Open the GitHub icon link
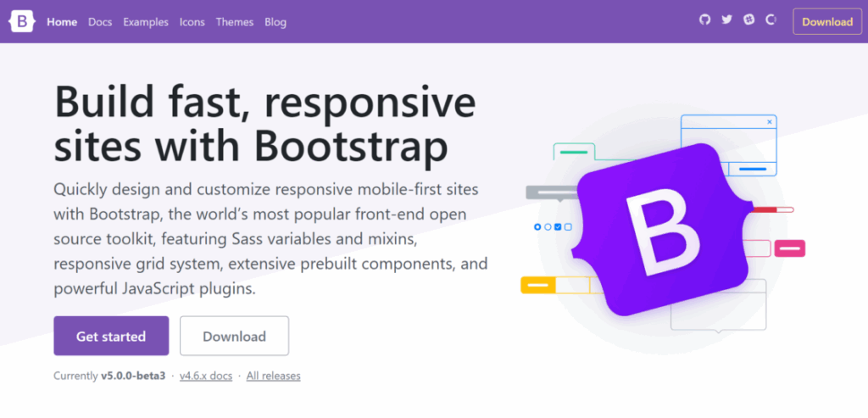The image size is (868, 418). coord(704,20)
